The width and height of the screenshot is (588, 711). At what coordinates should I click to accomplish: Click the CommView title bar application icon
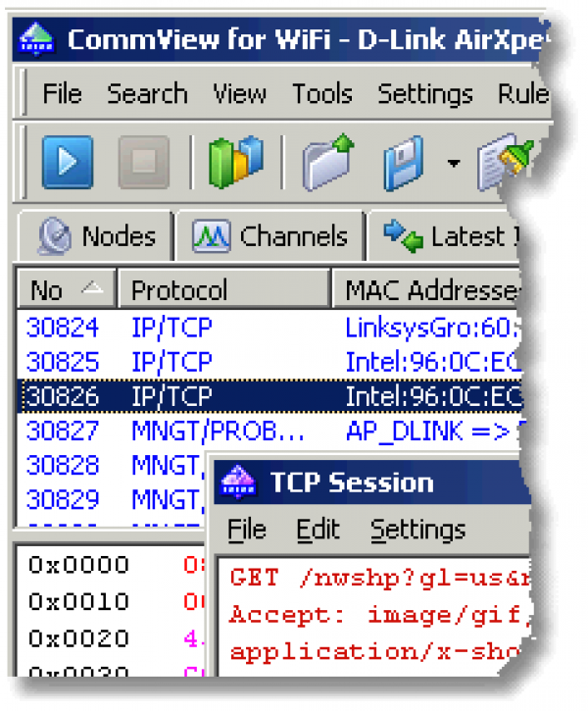pos(36,38)
